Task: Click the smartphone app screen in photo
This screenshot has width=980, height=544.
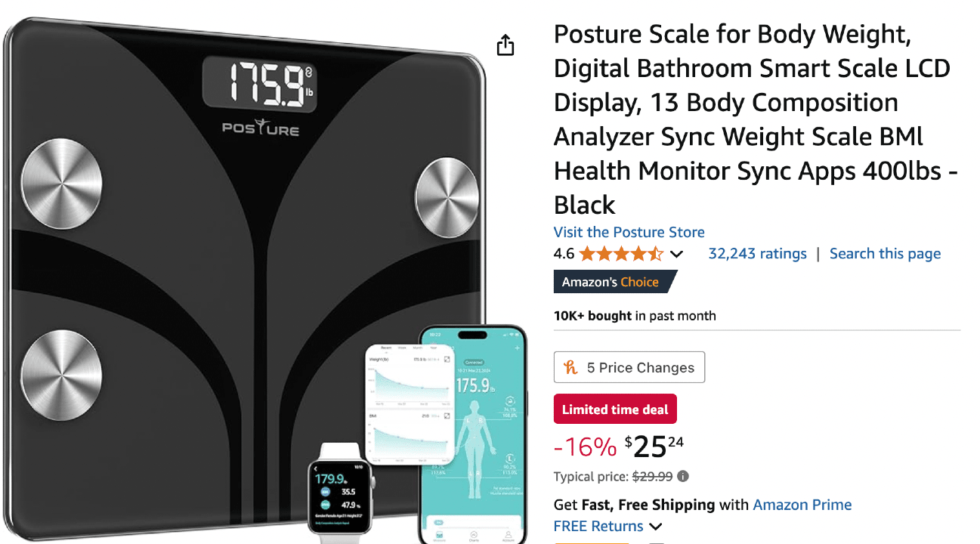Action: (472, 434)
